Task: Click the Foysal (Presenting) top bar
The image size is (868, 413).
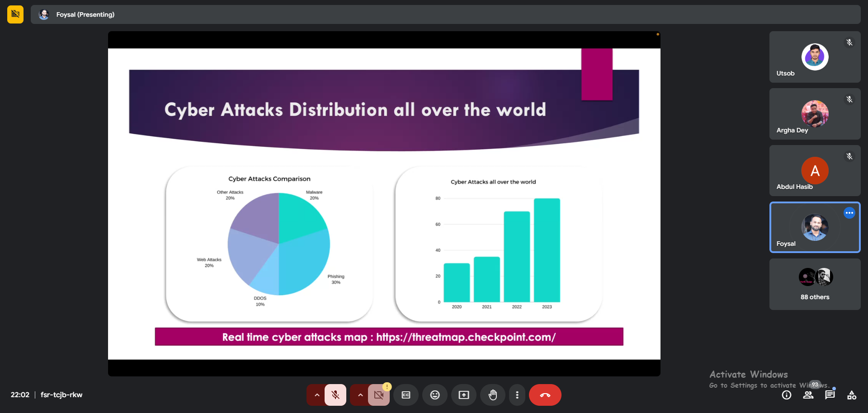Action: pos(85,14)
